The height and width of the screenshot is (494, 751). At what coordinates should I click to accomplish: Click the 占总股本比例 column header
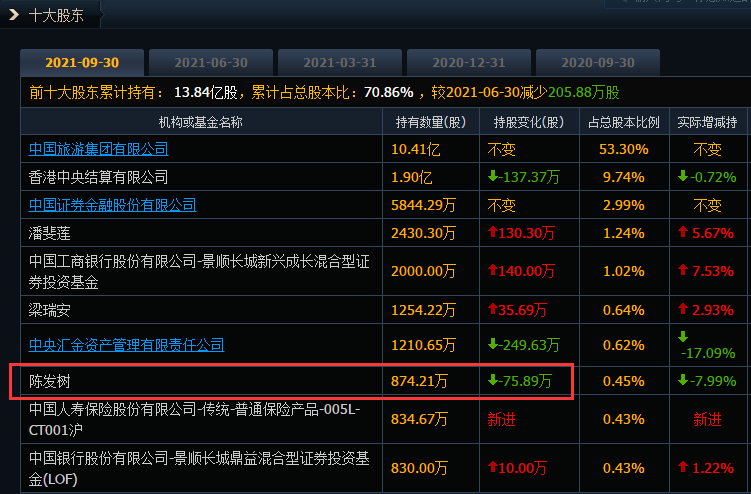click(x=624, y=123)
